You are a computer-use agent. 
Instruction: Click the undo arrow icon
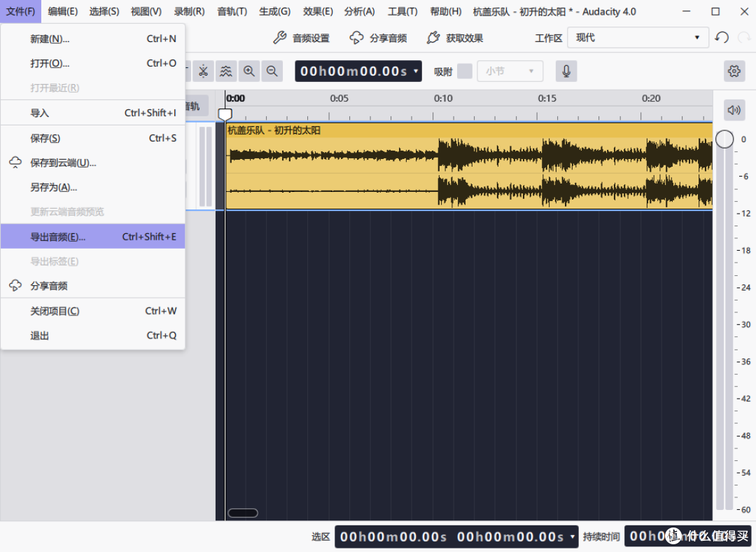coord(722,37)
